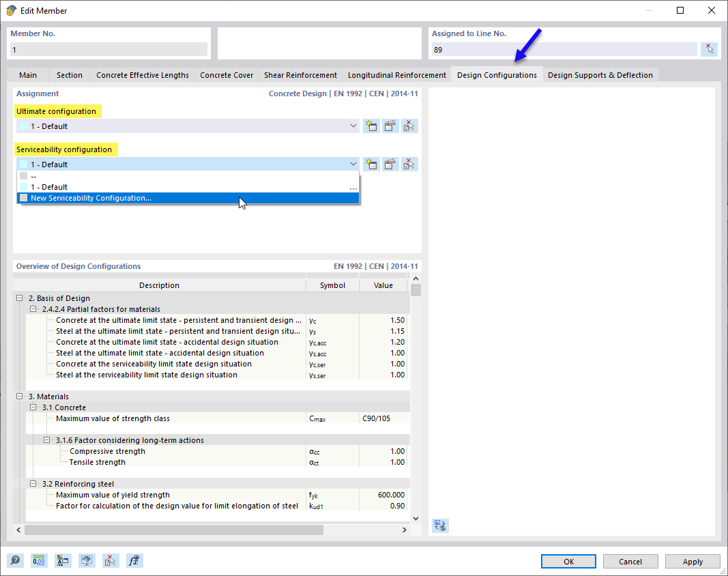This screenshot has width=728, height=576.
Task: Open the Ultimate configuration dropdown
Action: [353, 126]
